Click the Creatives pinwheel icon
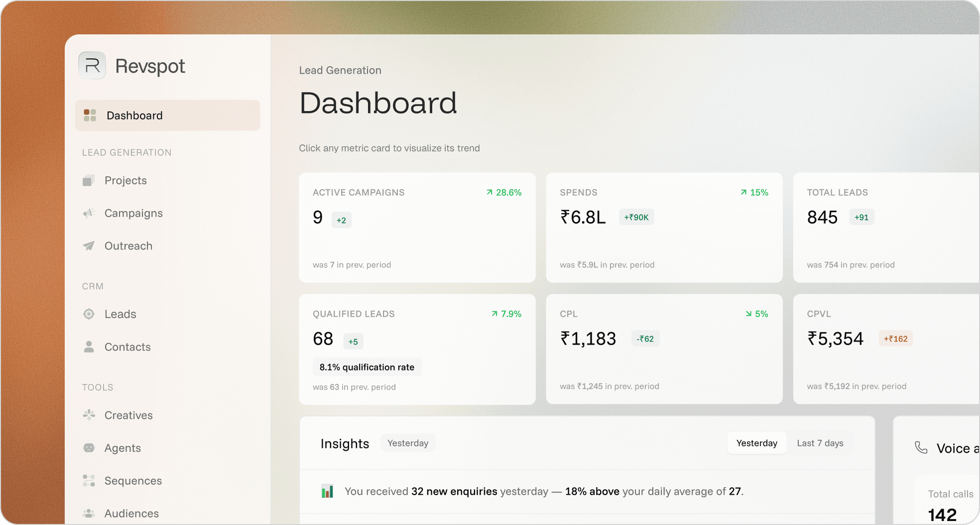Viewport: 980px width, 525px height. (89, 415)
